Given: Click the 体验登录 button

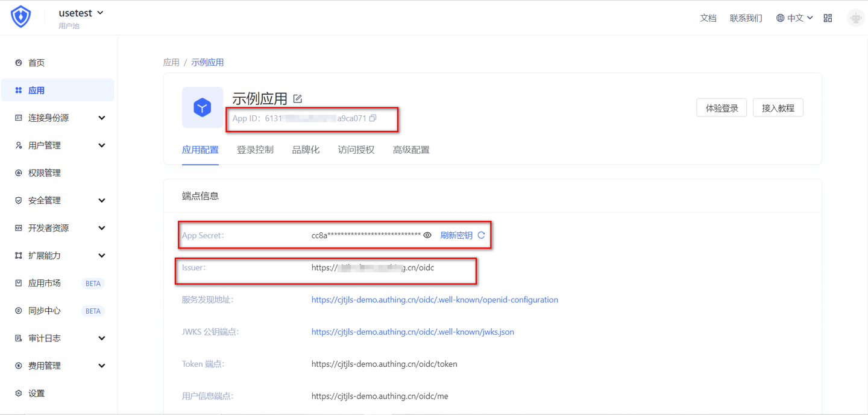Looking at the screenshot, I should click(722, 107).
